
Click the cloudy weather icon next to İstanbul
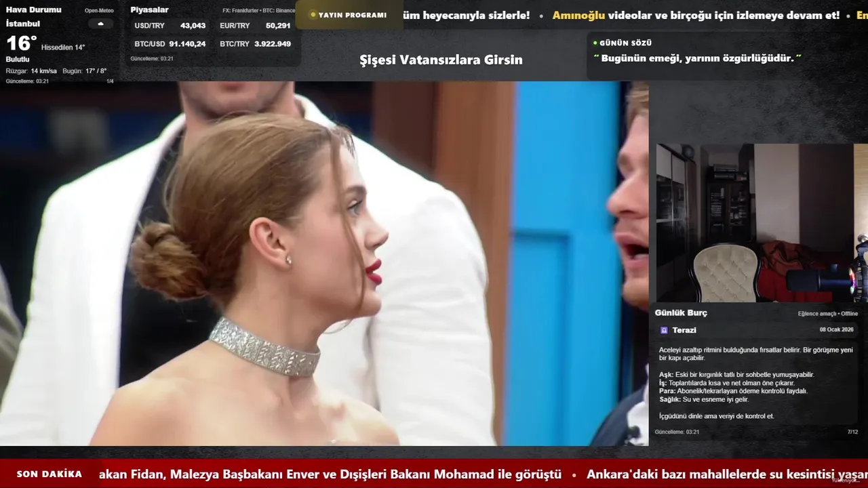(x=100, y=24)
